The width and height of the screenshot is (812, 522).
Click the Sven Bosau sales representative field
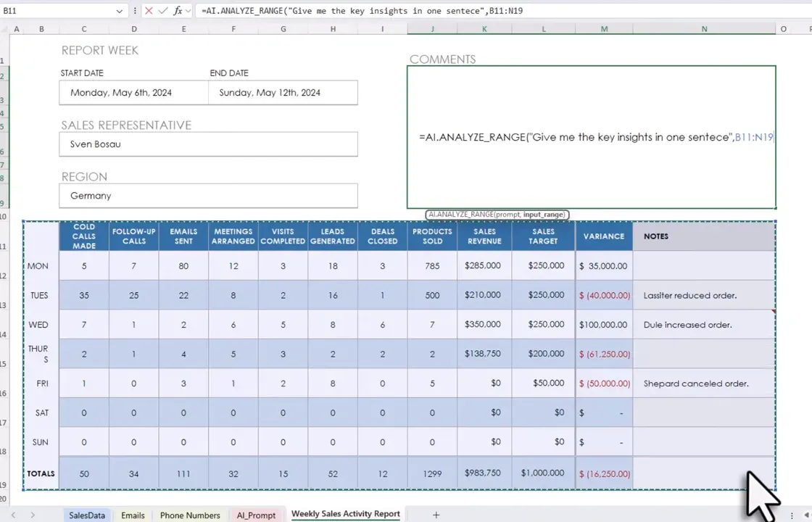208,144
